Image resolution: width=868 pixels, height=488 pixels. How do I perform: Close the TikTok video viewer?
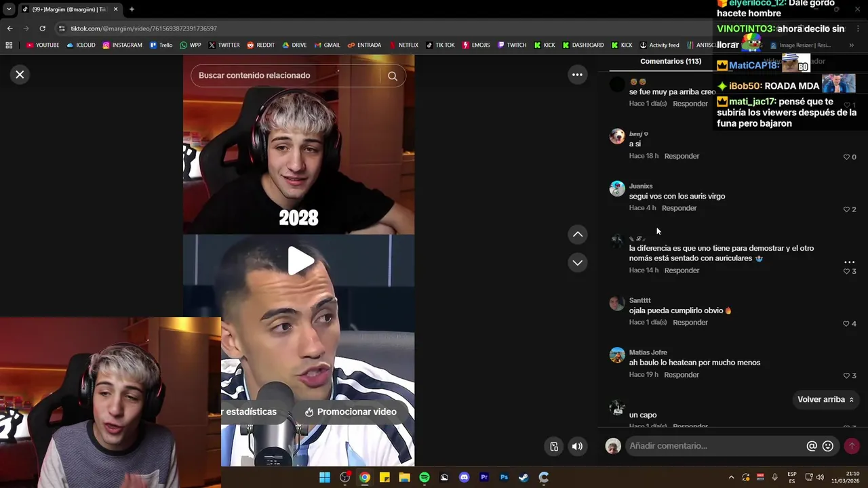pos(20,75)
